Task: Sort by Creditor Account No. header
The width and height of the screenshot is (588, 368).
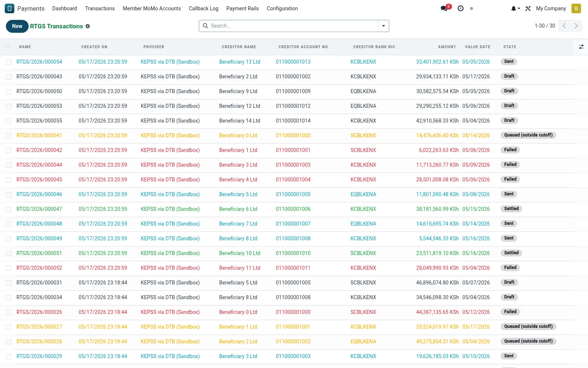Action: [x=304, y=47]
